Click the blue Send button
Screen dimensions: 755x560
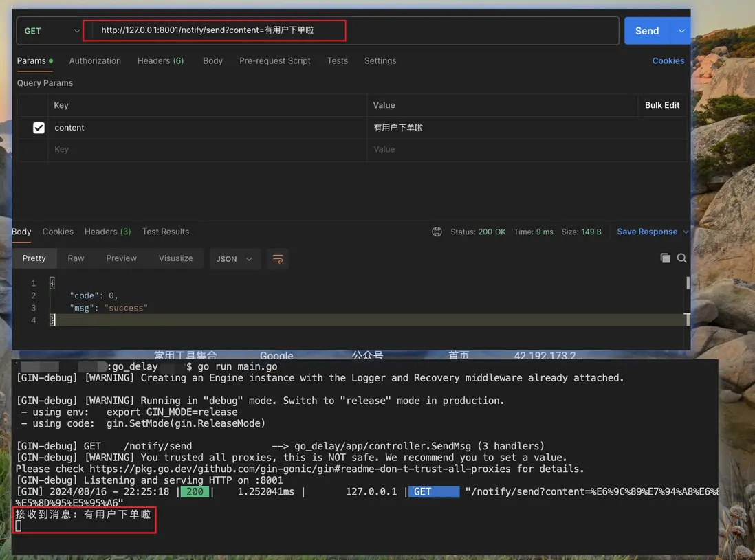click(x=646, y=31)
